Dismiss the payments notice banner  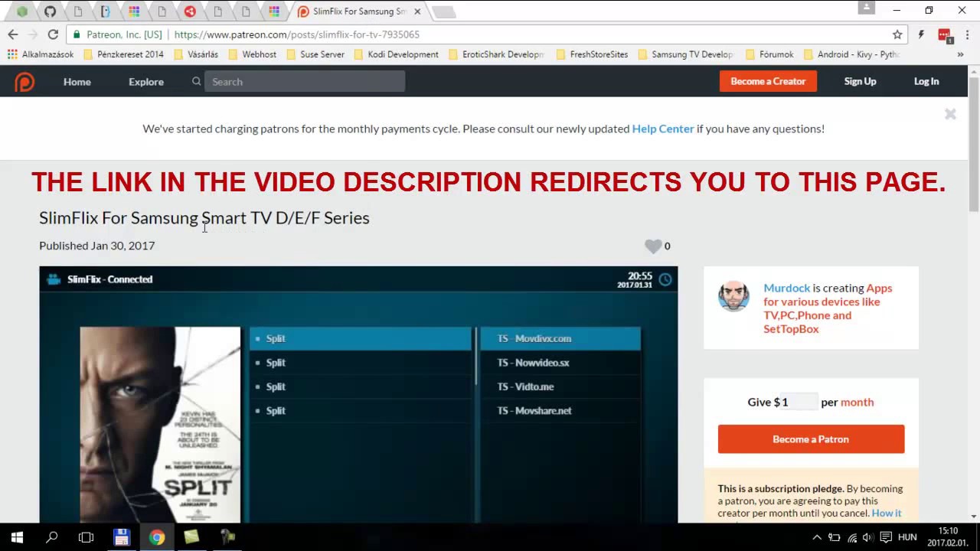click(950, 114)
